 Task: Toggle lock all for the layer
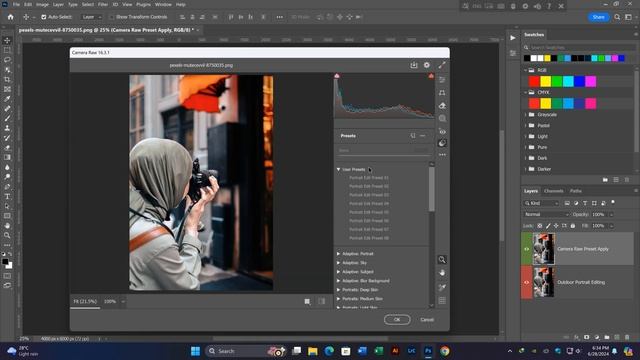[573, 226]
